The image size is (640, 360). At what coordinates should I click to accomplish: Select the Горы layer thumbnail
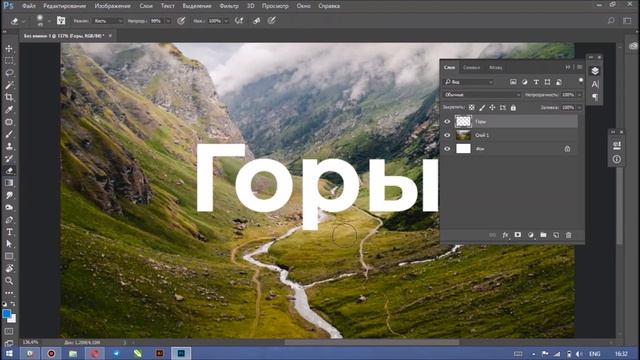[x=463, y=121]
